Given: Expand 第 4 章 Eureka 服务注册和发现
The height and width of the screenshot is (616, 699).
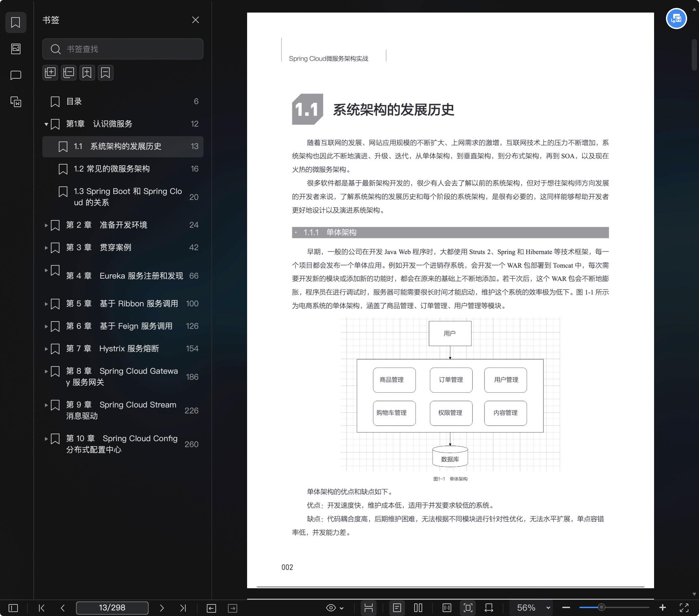Looking at the screenshot, I should (46, 270).
